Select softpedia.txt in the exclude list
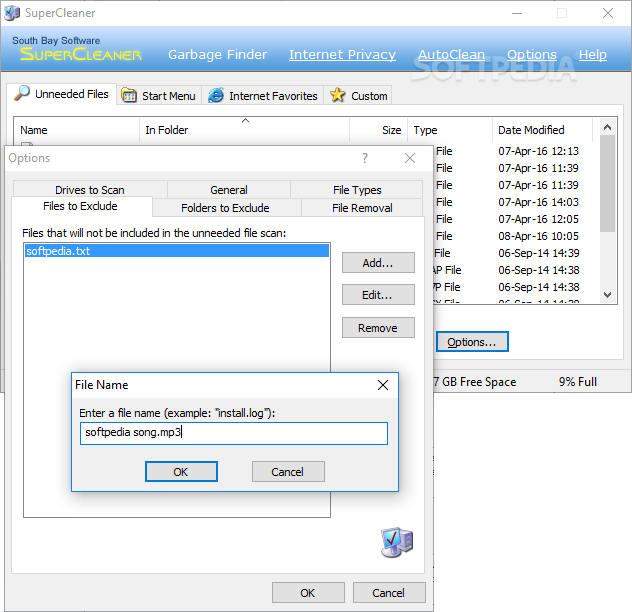Screen dimensions: 632x612 pyautogui.click(x=177, y=251)
